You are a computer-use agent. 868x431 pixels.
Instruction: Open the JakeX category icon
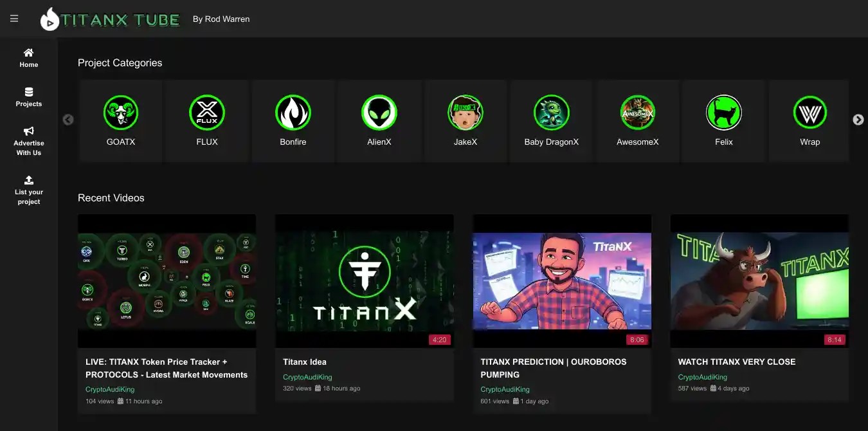pos(466,113)
